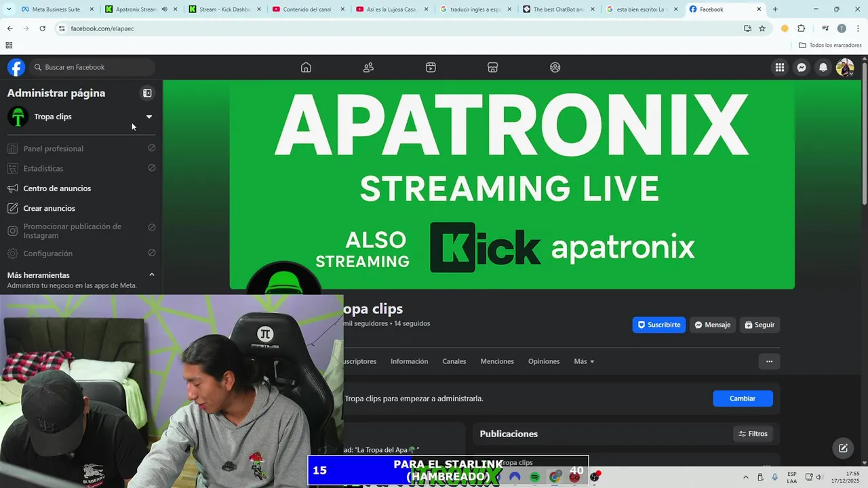The width and height of the screenshot is (868, 488).
Task: Click the Mensaje button
Action: tap(713, 325)
